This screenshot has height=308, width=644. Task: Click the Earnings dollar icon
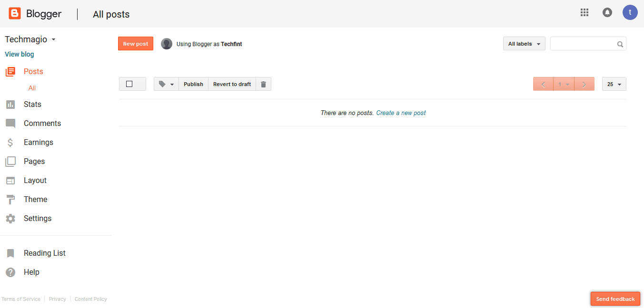click(10, 143)
